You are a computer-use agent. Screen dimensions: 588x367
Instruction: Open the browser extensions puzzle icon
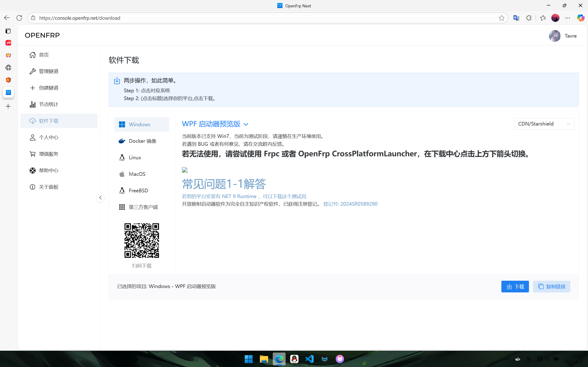pyautogui.click(x=529, y=18)
